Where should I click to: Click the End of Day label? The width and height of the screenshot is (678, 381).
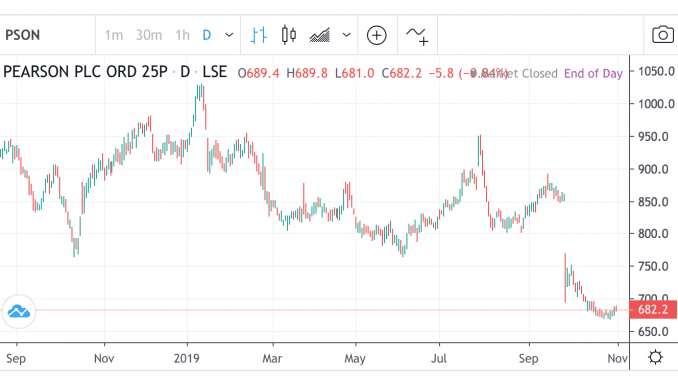(593, 74)
